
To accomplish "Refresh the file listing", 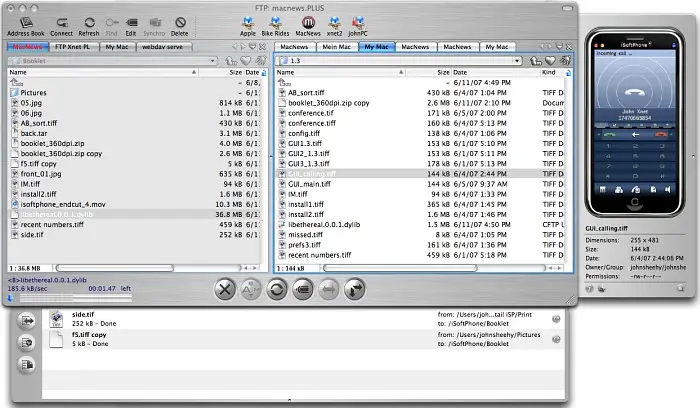I will click(x=89, y=26).
